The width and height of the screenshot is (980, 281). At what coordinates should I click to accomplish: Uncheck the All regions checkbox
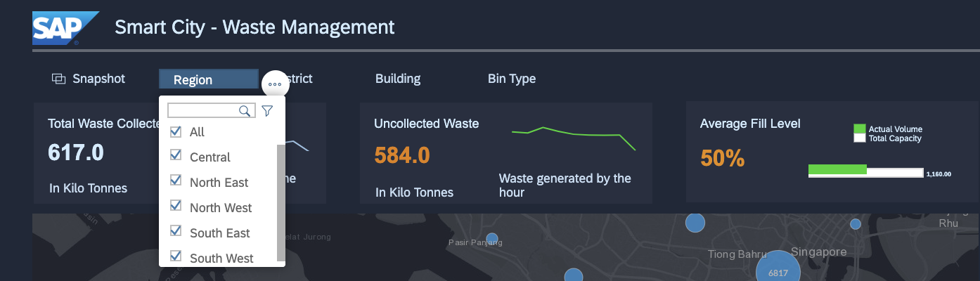[x=176, y=132]
